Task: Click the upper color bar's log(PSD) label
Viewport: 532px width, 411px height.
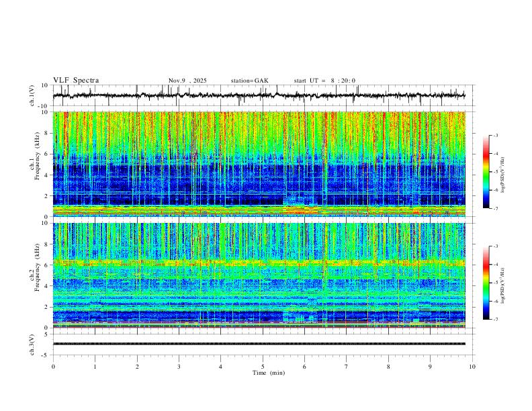Action: pyautogui.click(x=502, y=175)
